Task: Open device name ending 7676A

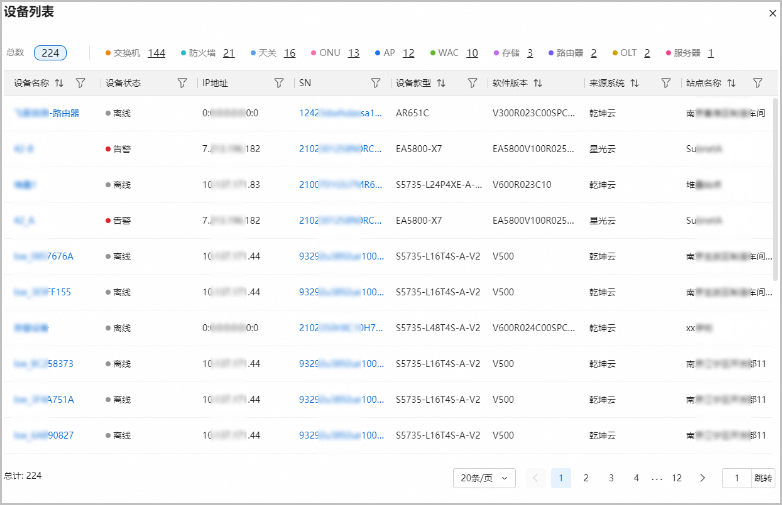Action: click(x=43, y=256)
